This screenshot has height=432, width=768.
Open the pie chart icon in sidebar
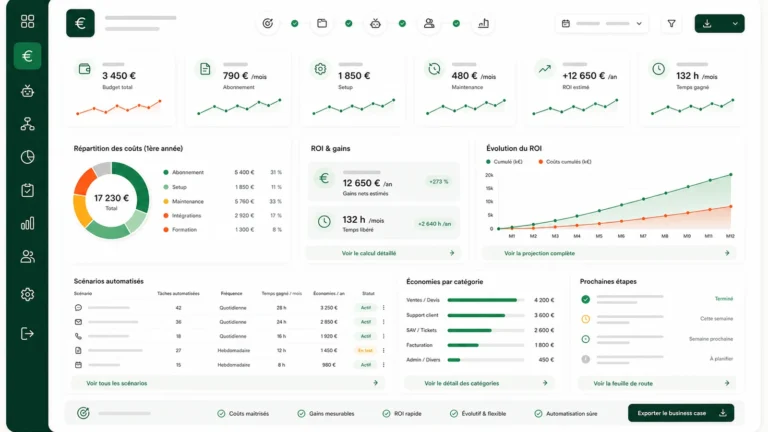tap(27, 157)
